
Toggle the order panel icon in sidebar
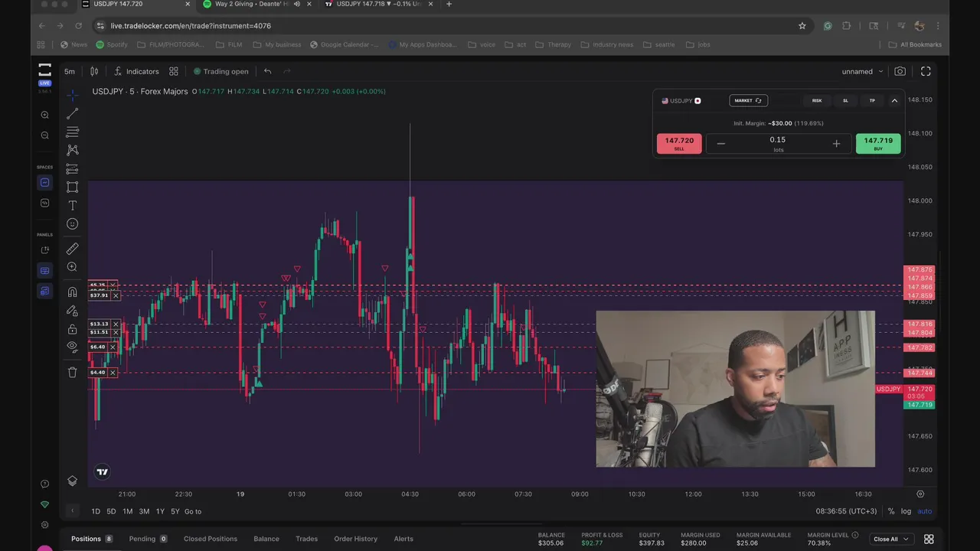[x=44, y=250]
